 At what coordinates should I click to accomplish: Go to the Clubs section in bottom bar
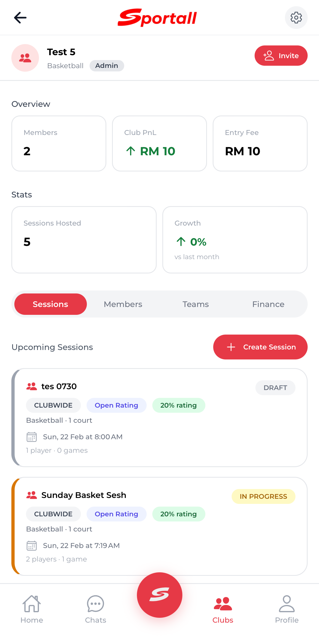[x=222, y=610]
